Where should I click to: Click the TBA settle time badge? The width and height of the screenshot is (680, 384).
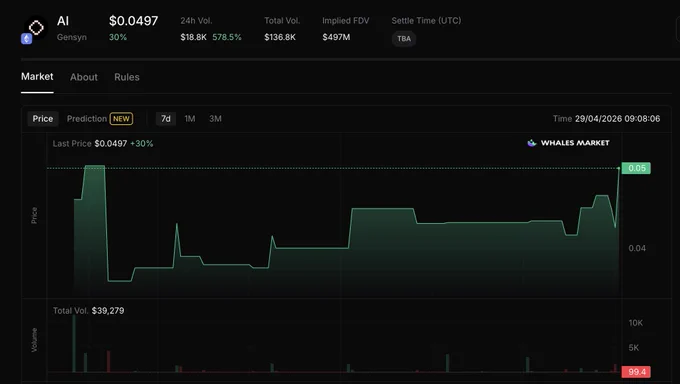coord(404,39)
